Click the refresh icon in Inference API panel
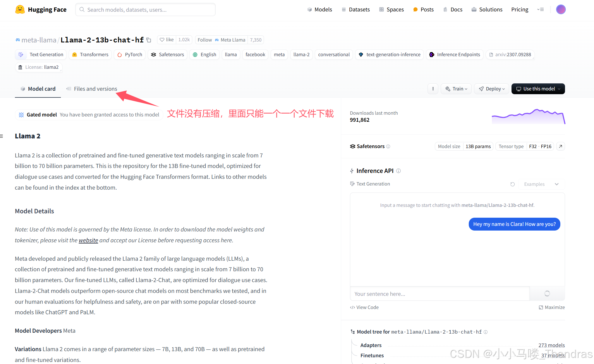 pos(512,184)
